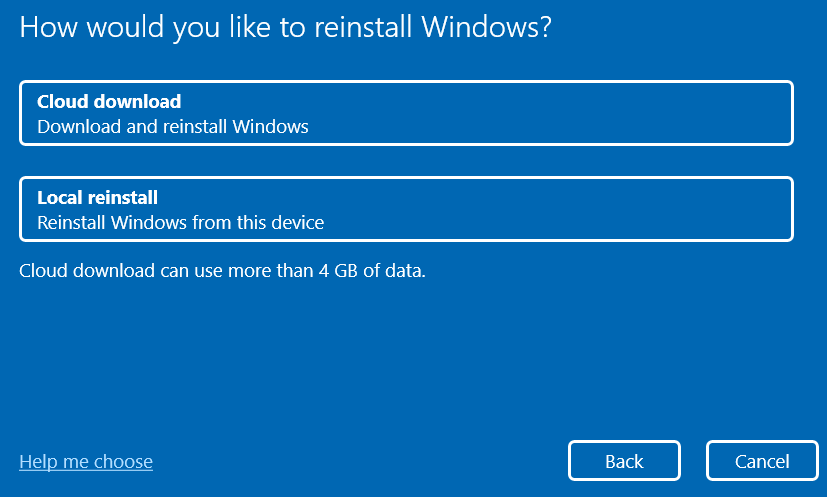Click the bold Cloud download title

(x=109, y=102)
